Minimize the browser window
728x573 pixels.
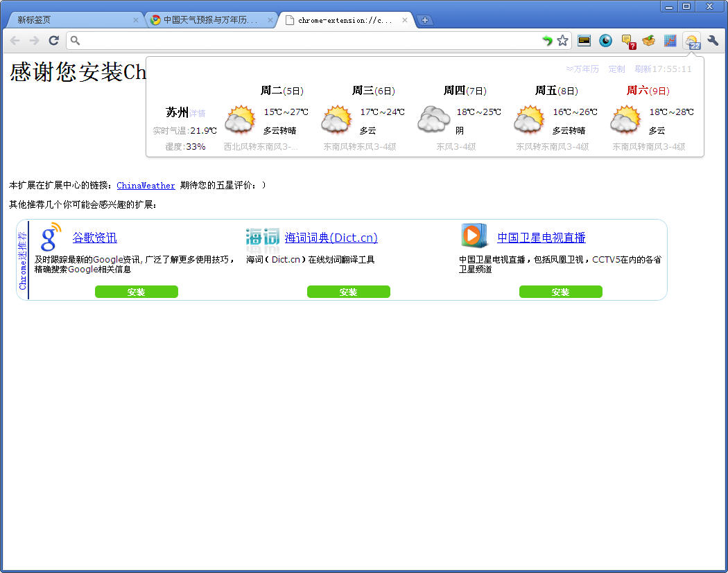[x=669, y=6]
